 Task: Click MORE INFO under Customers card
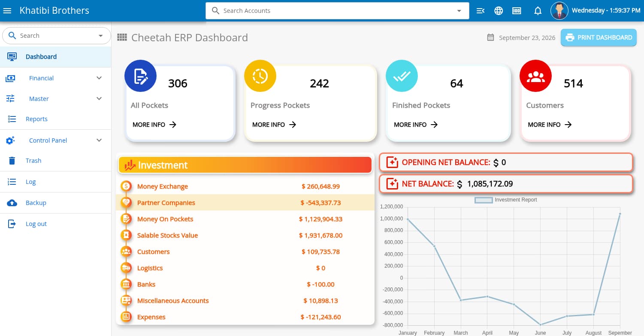[x=550, y=125]
